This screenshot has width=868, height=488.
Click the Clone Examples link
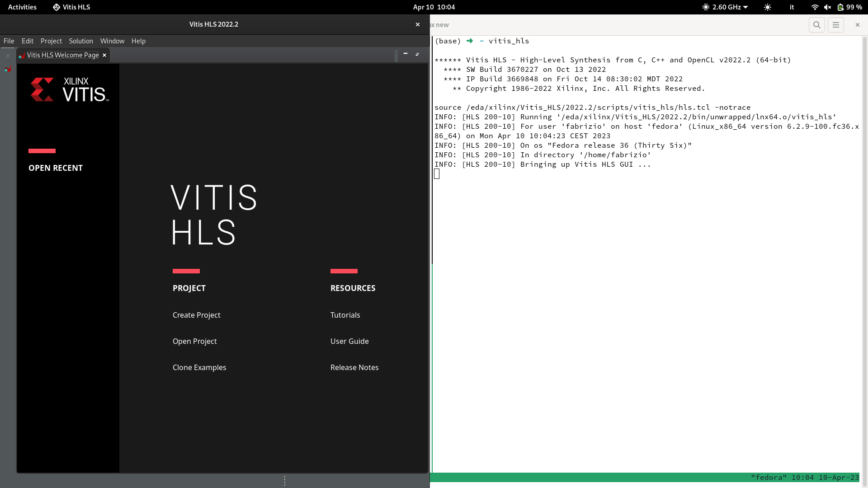pyautogui.click(x=199, y=367)
